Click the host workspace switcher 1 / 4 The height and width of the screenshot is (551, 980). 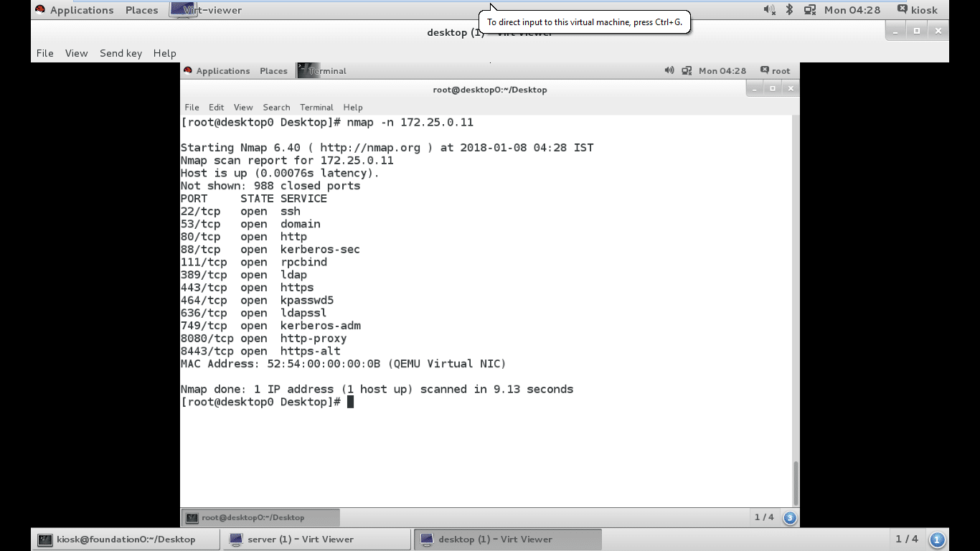pyautogui.click(x=907, y=540)
